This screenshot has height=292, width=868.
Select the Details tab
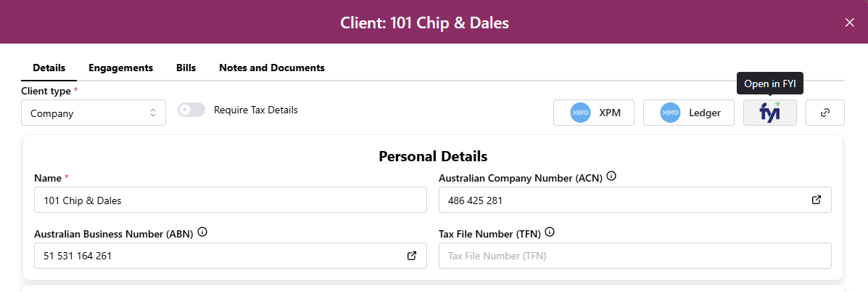pos(49,68)
